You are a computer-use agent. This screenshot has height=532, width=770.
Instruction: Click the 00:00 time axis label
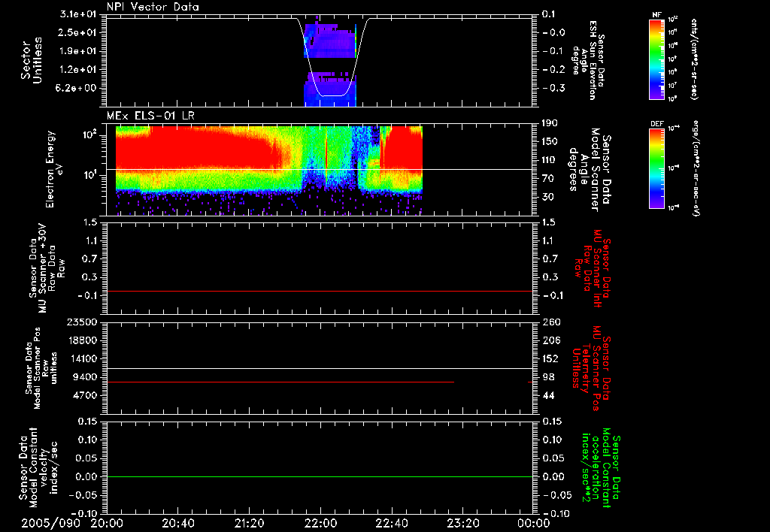point(533,524)
